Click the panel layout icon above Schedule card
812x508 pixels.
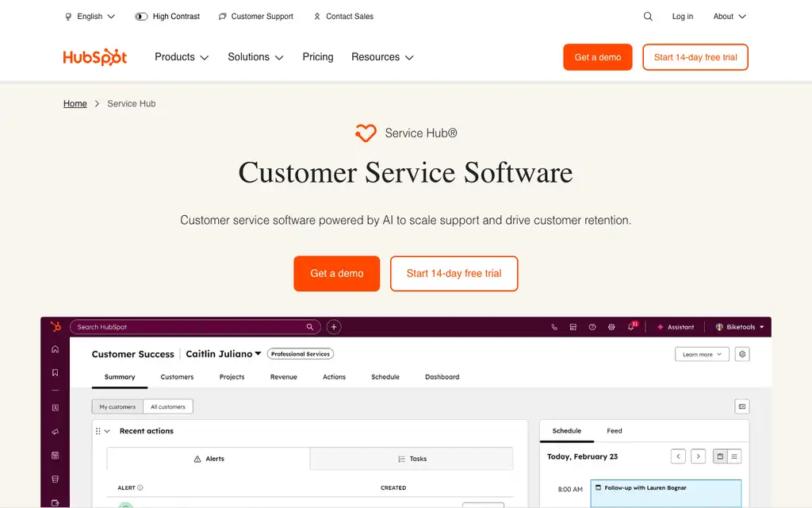click(x=742, y=406)
